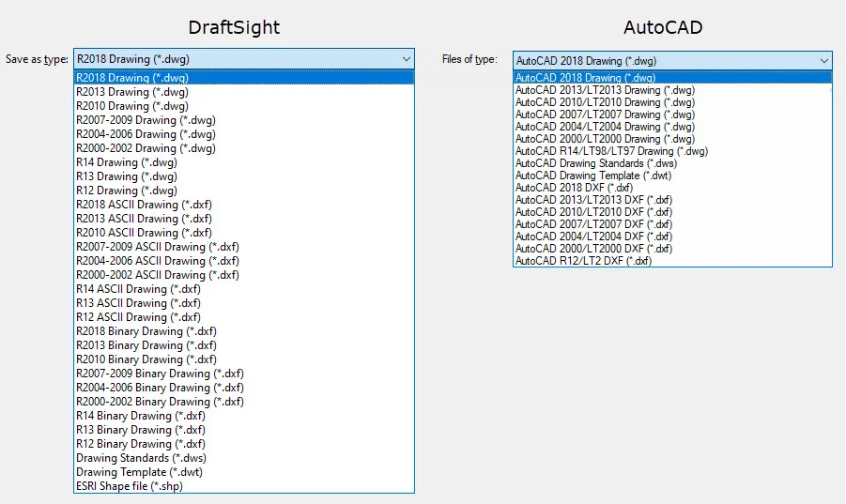This screenshot has width=846, height=504.
Task: Choose AutoCAD 2018 DXF (*.dxf)
Action: click(573, 188)
